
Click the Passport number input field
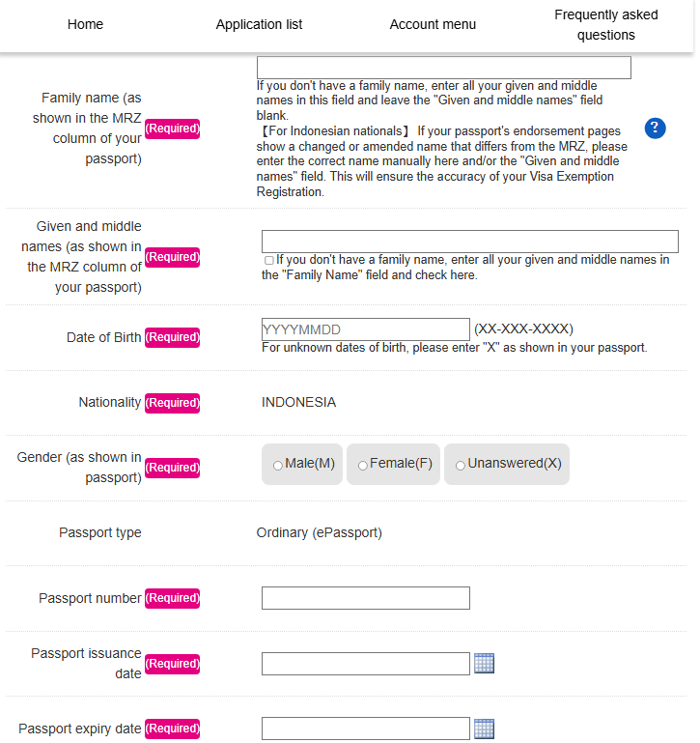365,598
